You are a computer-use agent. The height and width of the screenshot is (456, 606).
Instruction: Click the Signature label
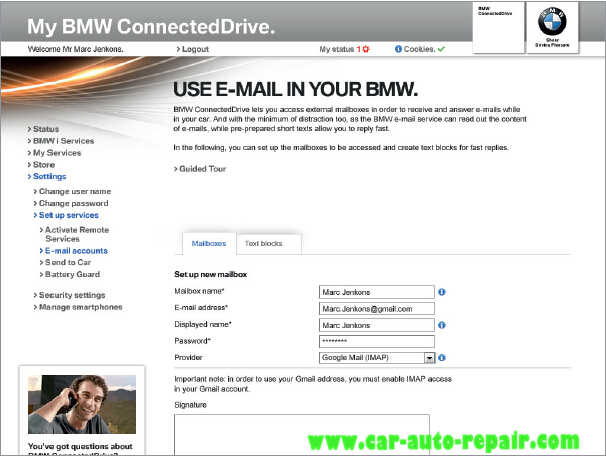pos(191,405)
